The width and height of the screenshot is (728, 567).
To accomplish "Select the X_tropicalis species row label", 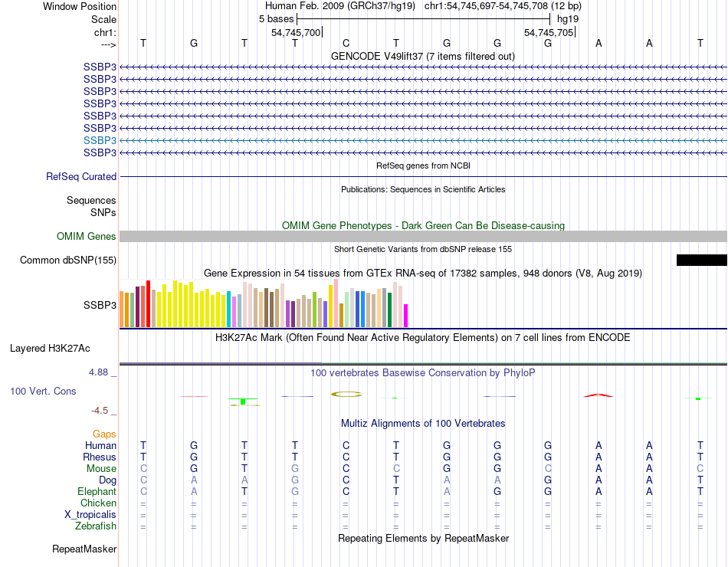I will pos(90,515).
